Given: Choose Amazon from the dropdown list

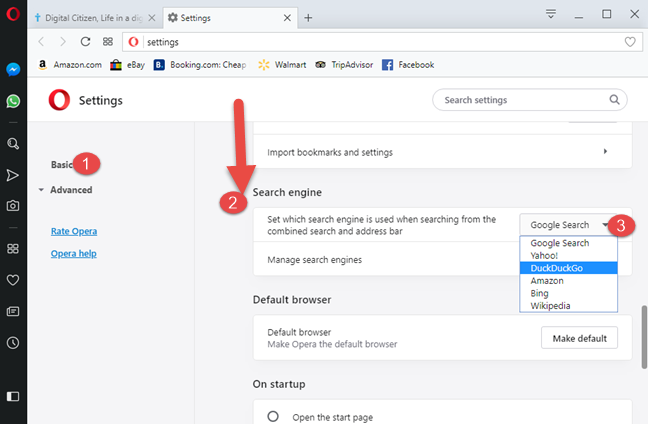Looking at the screenshot, I should [568, 281].
